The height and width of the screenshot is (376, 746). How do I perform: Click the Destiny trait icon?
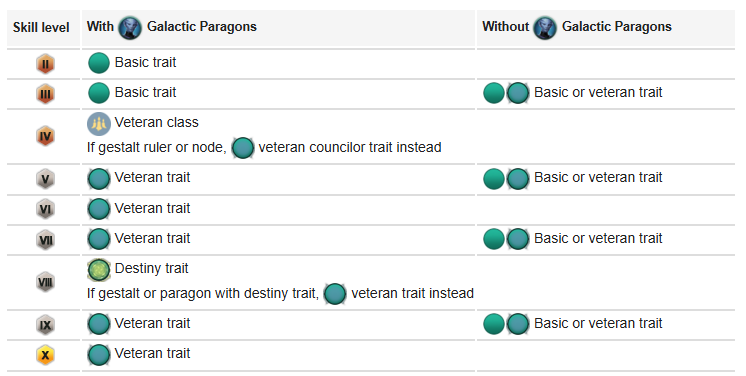pos(99,269)
